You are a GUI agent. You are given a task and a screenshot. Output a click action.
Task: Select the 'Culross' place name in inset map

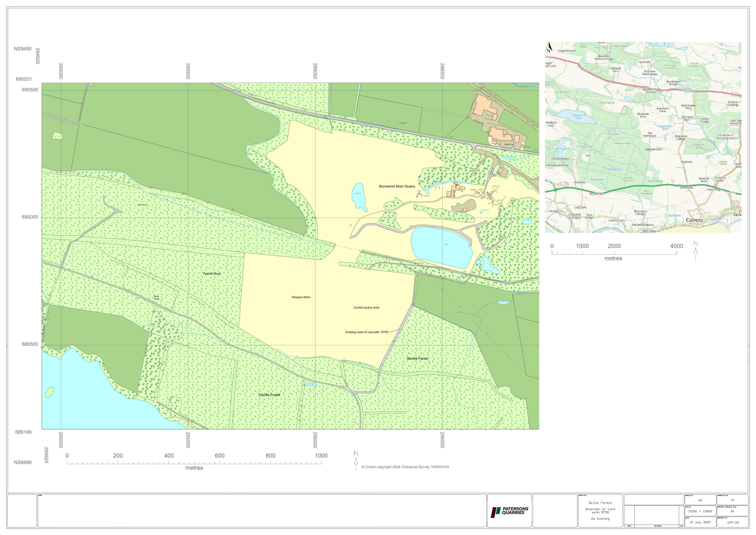694,220
